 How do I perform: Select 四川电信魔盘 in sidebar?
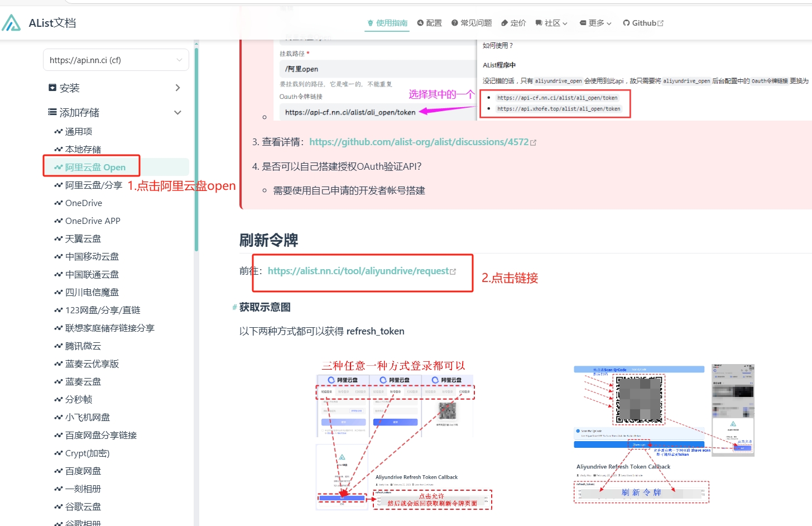(92, 292)
